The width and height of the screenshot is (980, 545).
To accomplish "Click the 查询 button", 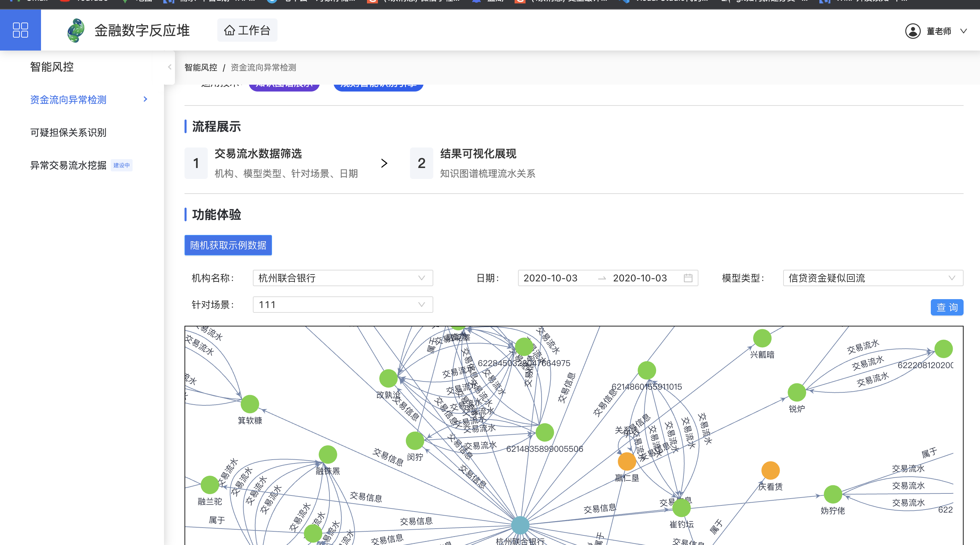I will [947, 307].
